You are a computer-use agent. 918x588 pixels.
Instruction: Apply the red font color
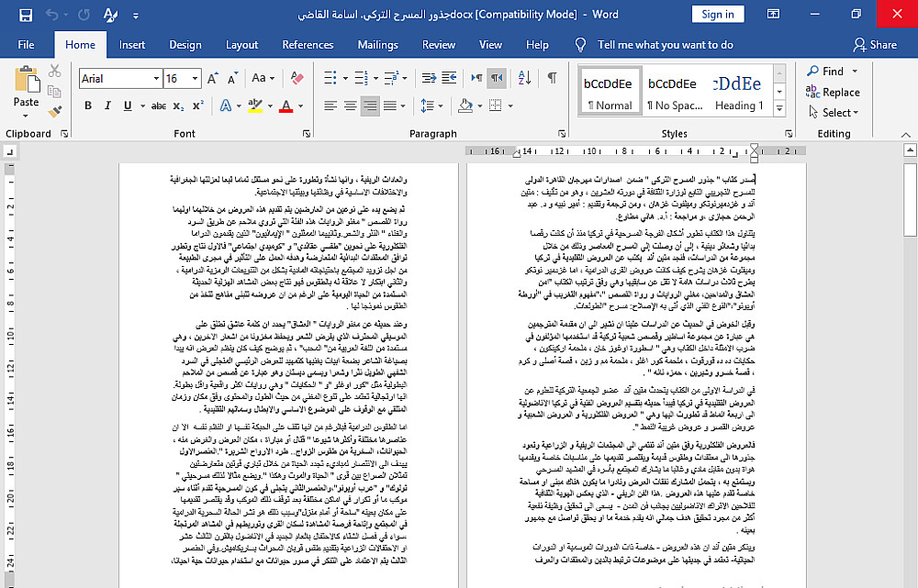pyautogui.click(x=285, y=105)
